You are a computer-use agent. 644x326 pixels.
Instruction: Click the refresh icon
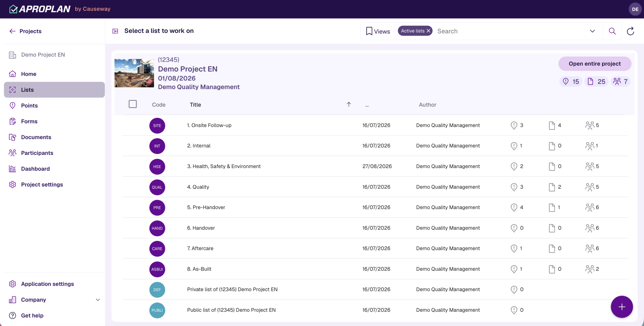(630, 31)
